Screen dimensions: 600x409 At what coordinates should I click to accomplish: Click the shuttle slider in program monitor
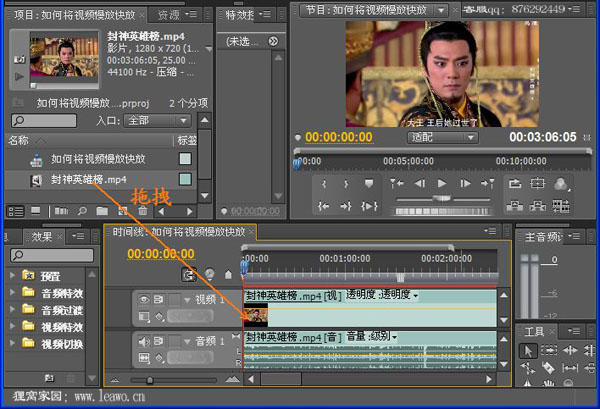click(x=443, y=198)
